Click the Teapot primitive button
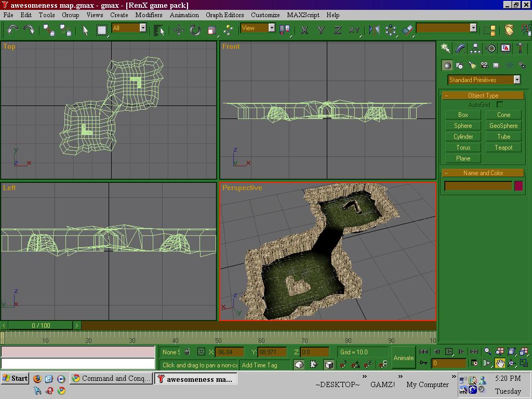Image resolution: width=532 pixels, height=399 pixels. point(503,148)
